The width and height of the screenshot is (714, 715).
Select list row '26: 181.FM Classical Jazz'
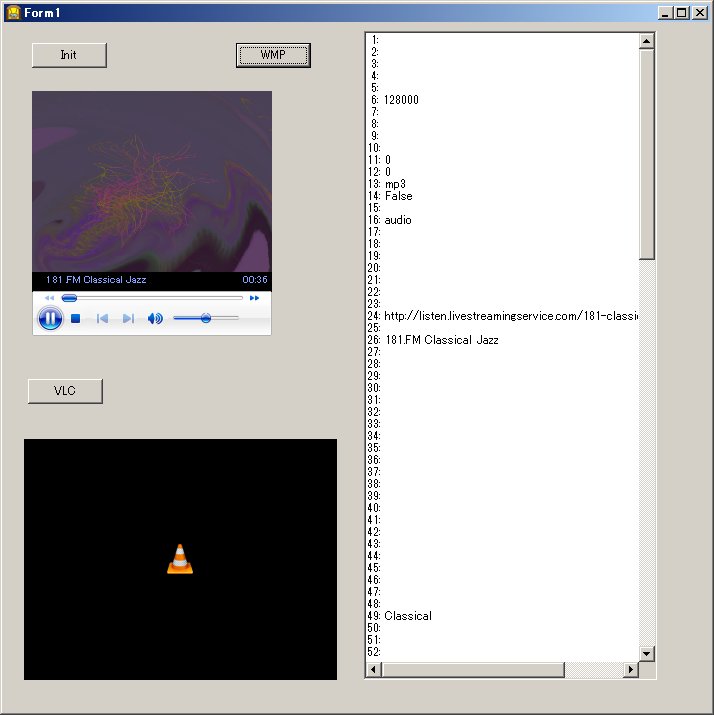point(502,340)
